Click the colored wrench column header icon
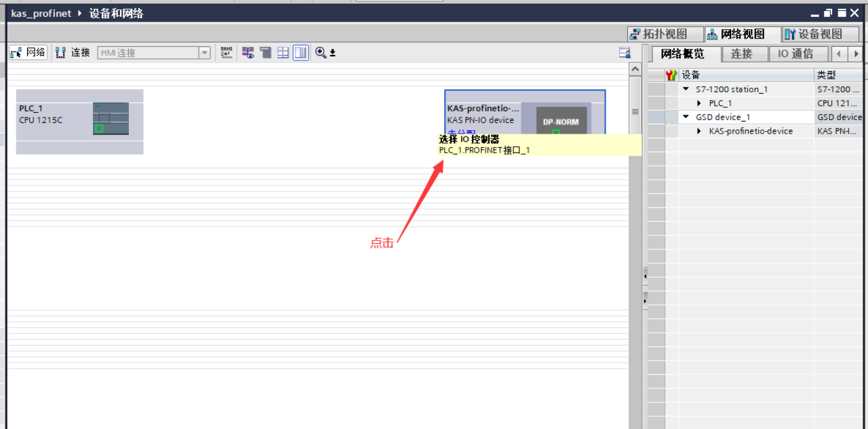Image resolution: width=868 pixels, height=429 pixels. (x=671, y=75)
